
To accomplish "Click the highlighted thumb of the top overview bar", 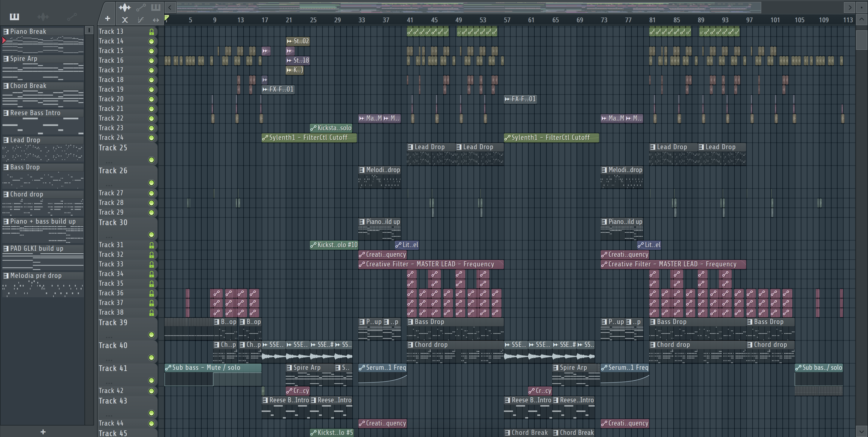I will [469, 7].
